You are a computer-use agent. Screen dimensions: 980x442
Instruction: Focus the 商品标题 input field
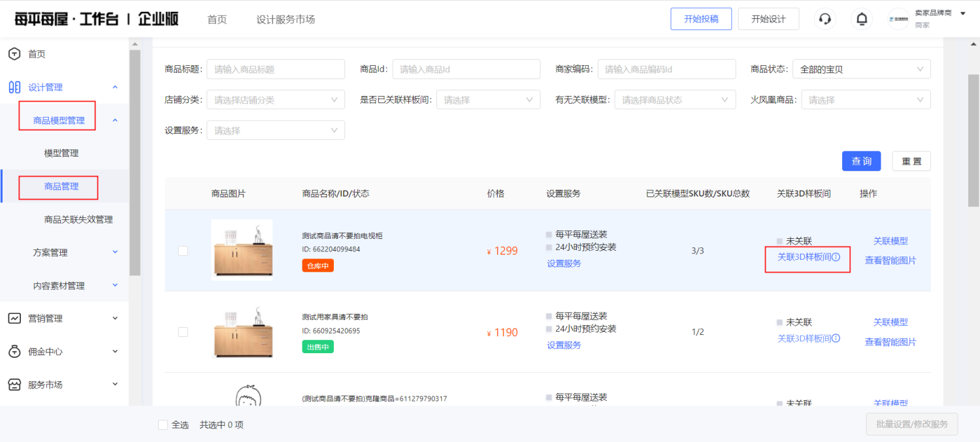click(x=276, y=69)
